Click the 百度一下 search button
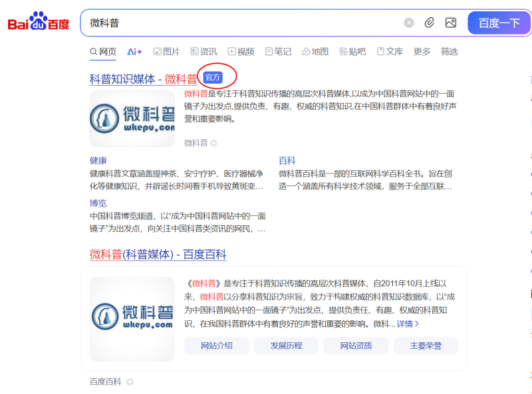532x394 pixels. 499,23
